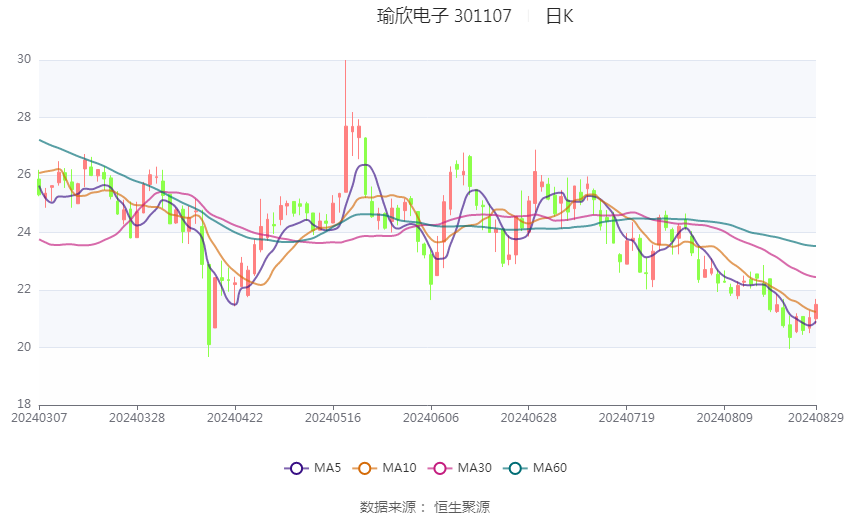Click the y-axis value 26
The width and height of the screenshot is (850, 517).
(24, 174)
